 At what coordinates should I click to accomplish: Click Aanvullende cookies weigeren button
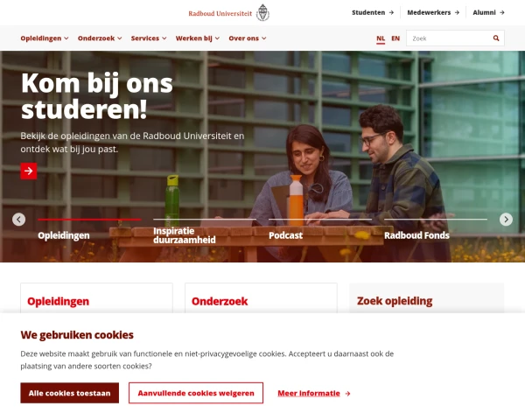coord(196,393)
